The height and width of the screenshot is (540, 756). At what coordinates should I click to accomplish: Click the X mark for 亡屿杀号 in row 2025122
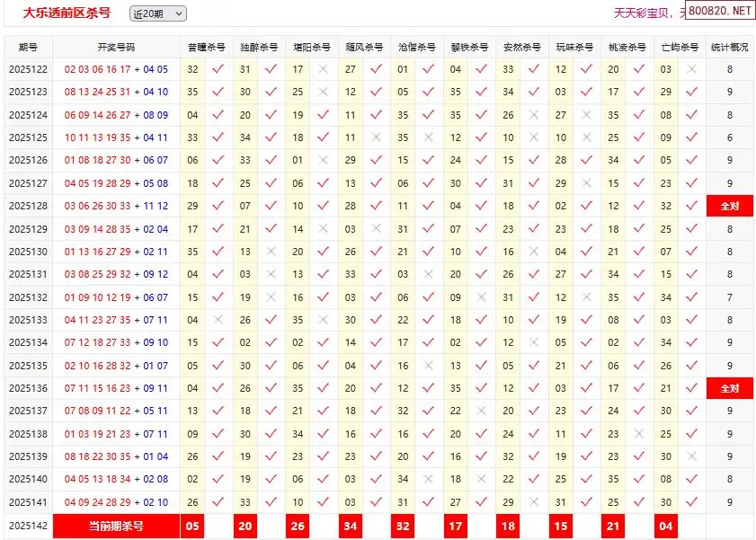point(692,69)
